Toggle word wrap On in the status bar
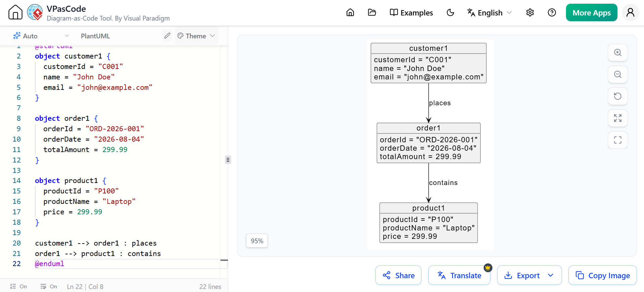 [49, 287]
